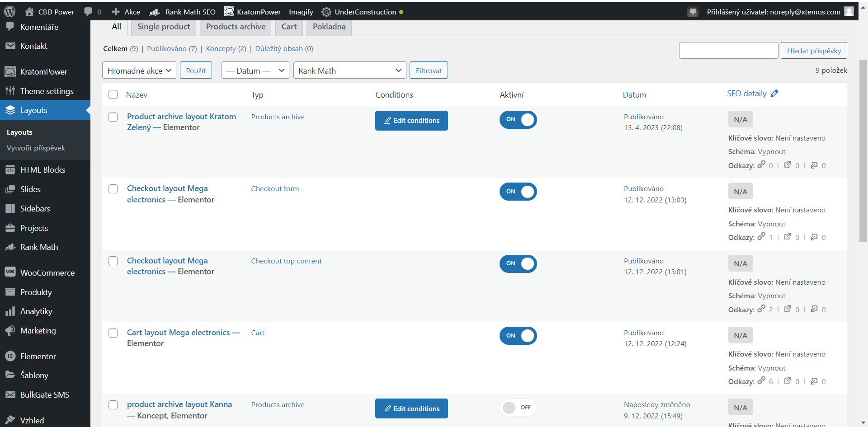Sort by the Datum column header

coord(635,95)
